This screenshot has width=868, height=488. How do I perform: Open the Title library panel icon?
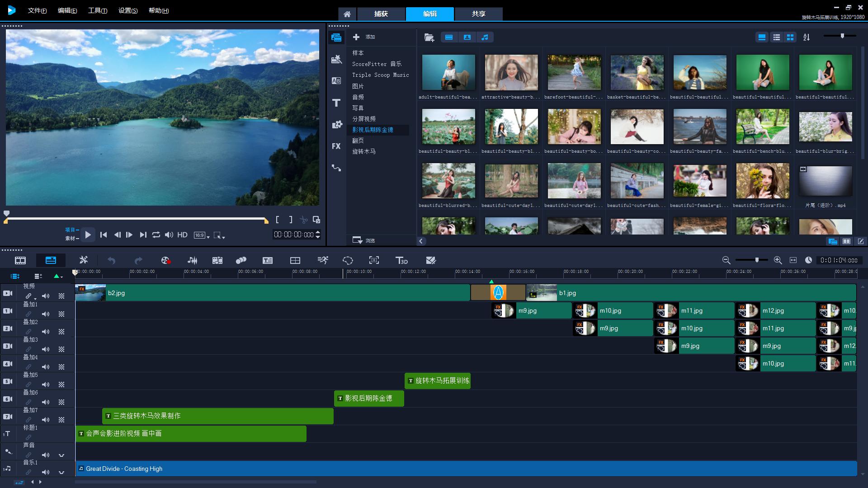[x=336, y=103]
